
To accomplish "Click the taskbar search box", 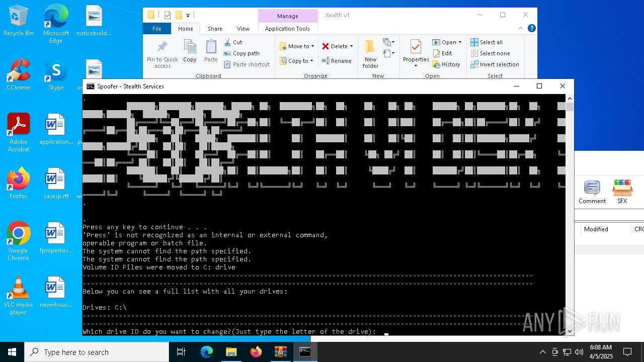I will coord(97,352).
